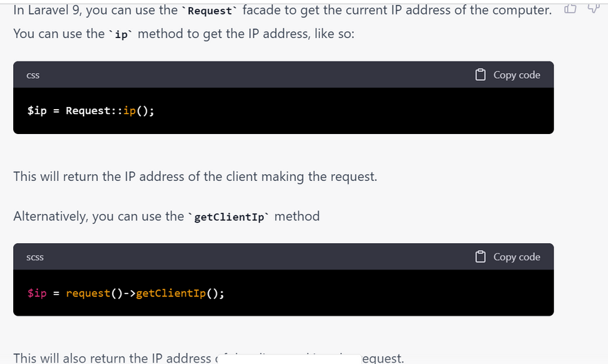Click "This will also return the IP address"
Screen dimensions: 608x364
112,358
